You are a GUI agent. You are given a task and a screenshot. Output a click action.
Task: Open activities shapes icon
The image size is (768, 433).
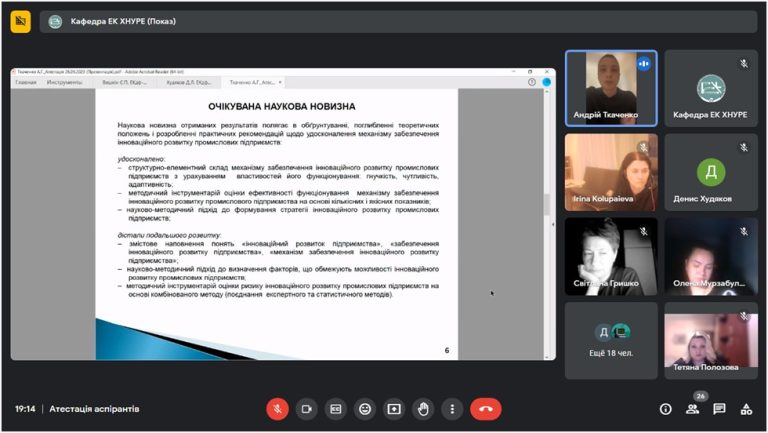tap(746, 409)
